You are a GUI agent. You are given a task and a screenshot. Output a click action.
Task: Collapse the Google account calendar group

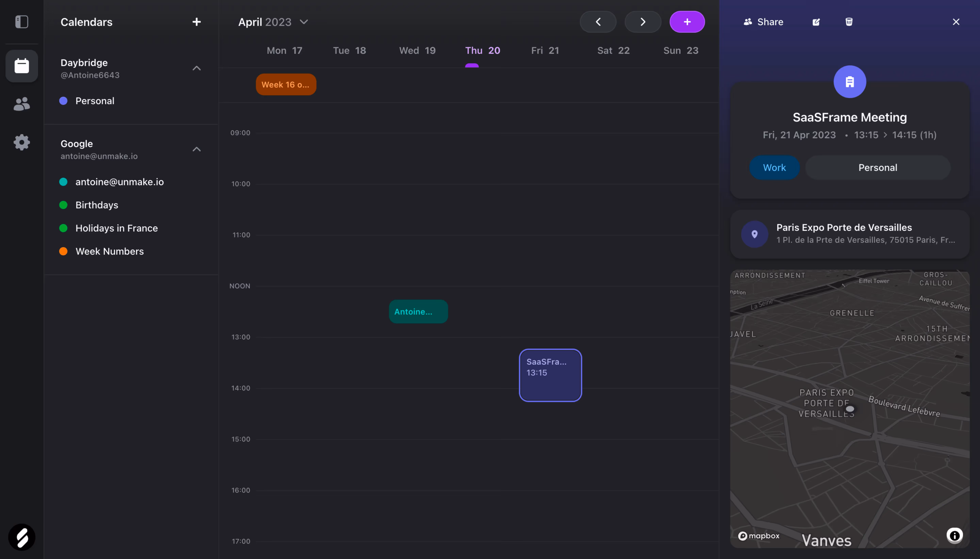pyautogui.click(x=197, y=149)
